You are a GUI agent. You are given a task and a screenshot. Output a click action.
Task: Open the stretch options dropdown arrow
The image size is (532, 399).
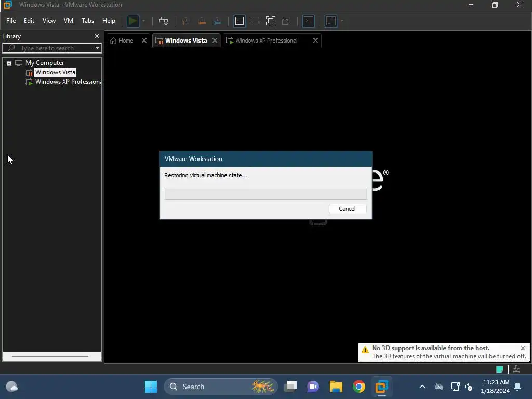[x=342, y=21]
